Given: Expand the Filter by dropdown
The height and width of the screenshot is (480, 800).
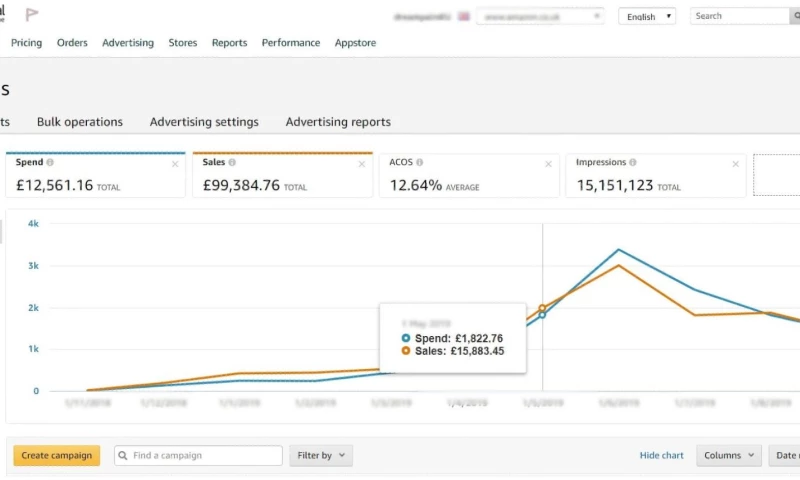Looking at the screenshot, I should [321, 456].
